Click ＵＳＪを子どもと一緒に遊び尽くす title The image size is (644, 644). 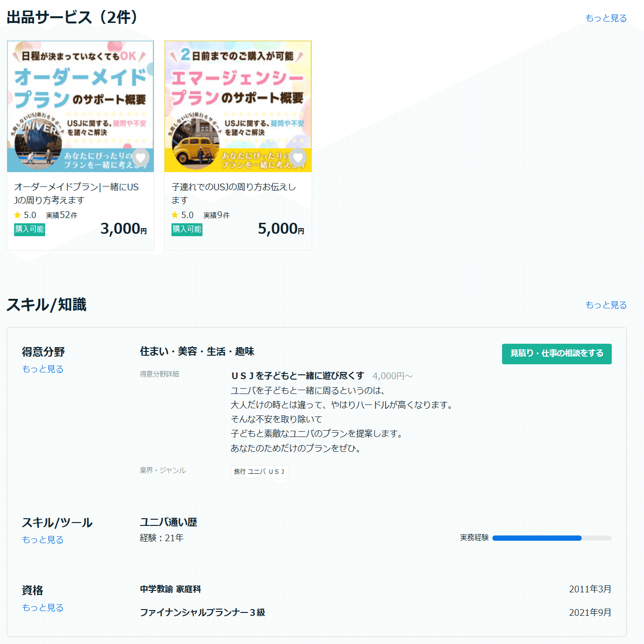pyautogui.click(x=297, y=376)
